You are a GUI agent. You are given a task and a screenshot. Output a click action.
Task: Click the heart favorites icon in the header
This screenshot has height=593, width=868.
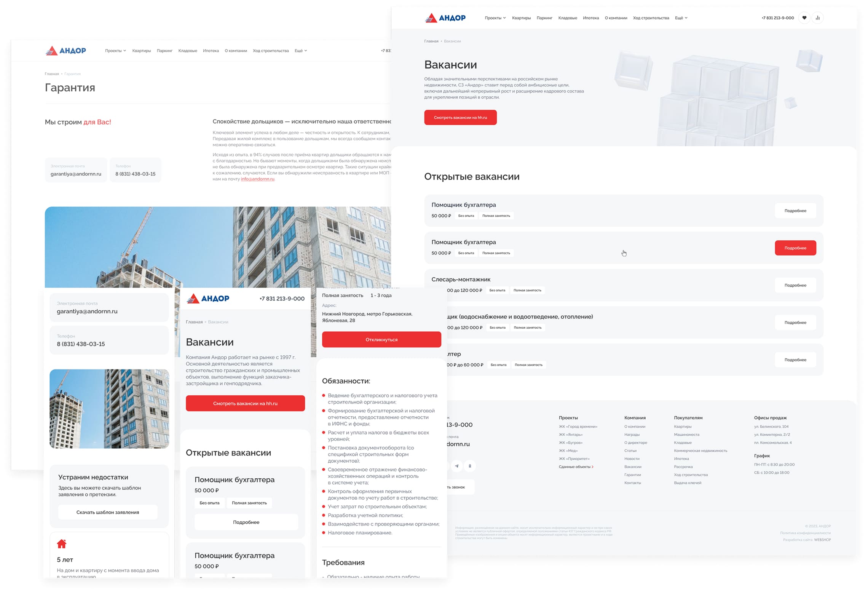[x=804, y=18]
